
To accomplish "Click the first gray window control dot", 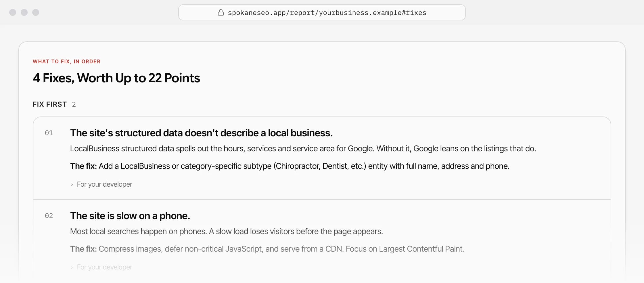I will point(13,12).
